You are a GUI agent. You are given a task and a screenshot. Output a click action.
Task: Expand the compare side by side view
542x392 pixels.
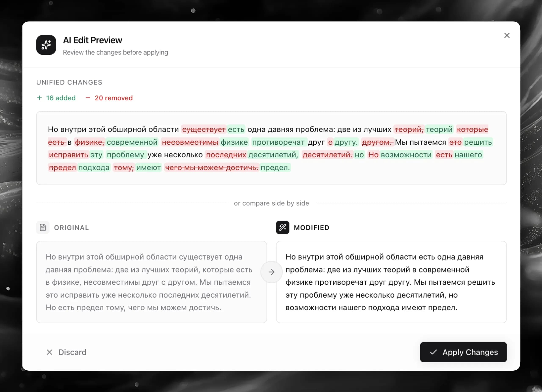[x=271, y=203]
